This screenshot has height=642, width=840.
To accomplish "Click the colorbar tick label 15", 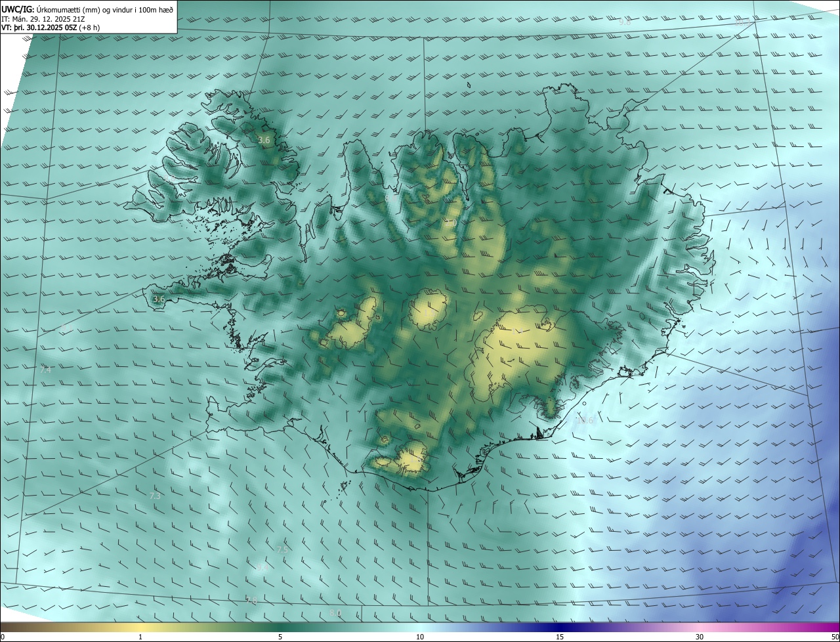I will point(560,637).
